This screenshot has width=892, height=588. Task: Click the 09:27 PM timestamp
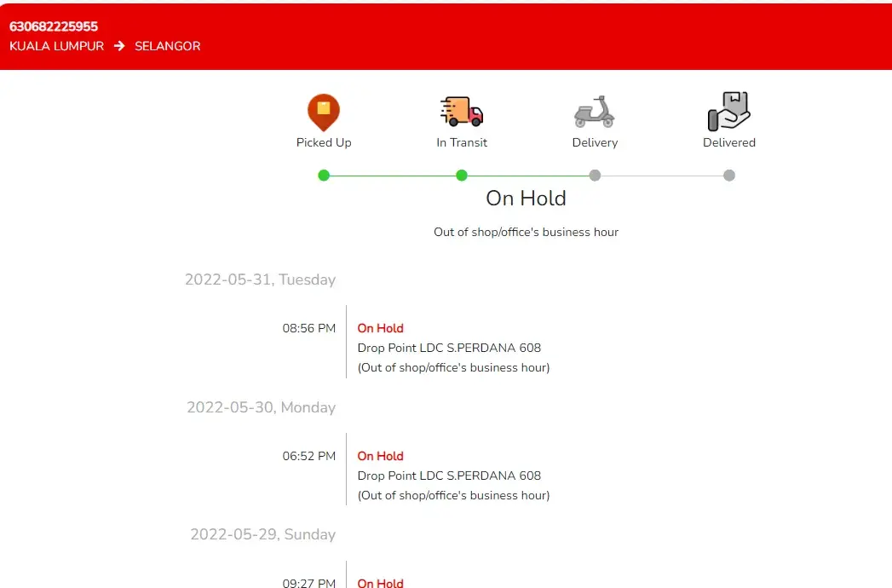pos(309,583)
